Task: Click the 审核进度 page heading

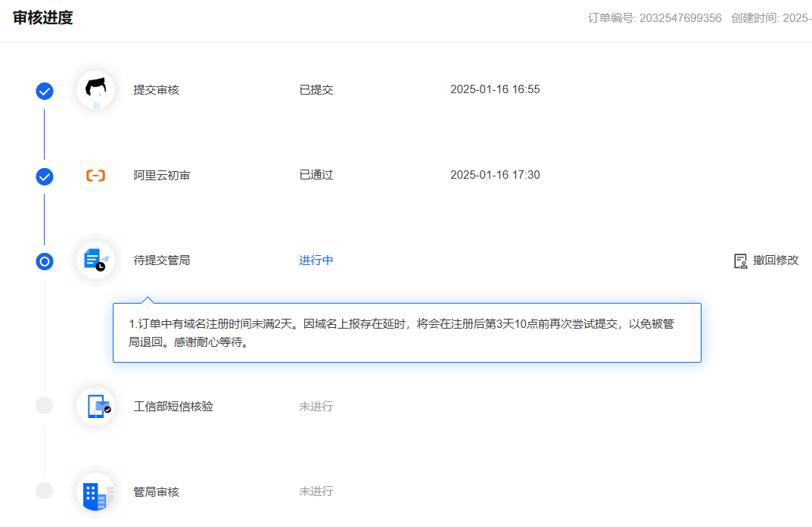Action: pos(43,18)
